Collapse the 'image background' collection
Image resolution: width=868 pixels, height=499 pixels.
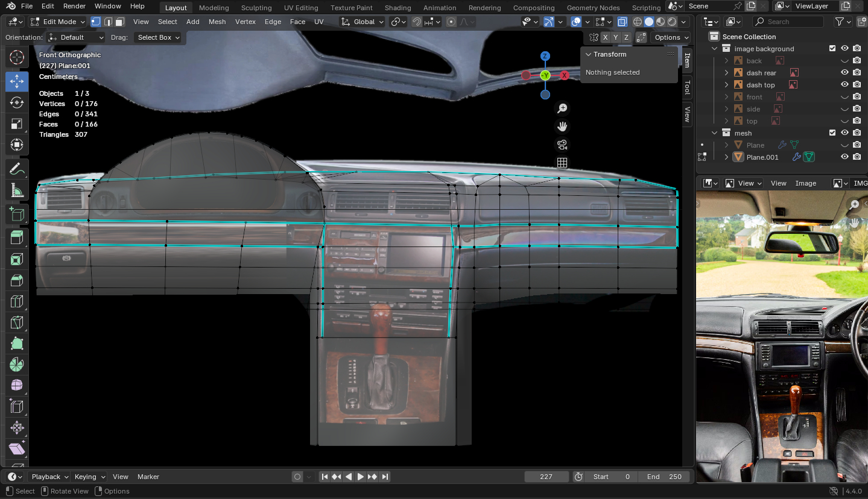[x=714, y=49]
